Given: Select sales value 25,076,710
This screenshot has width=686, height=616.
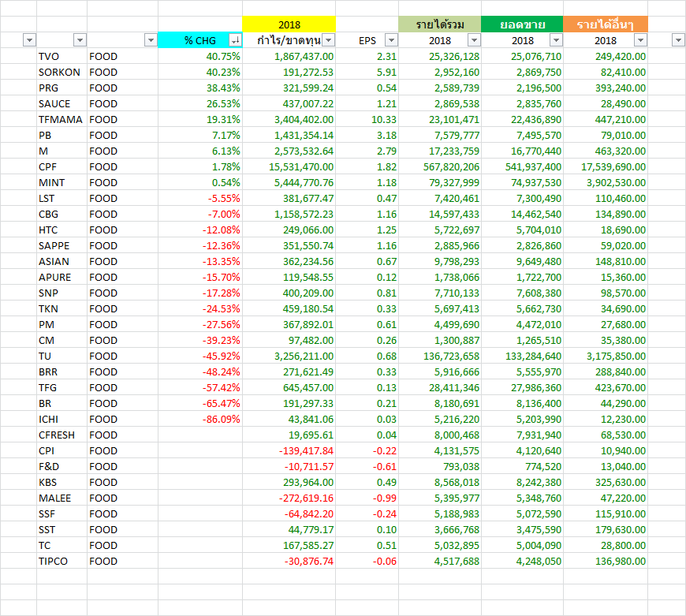Looking at the screenshot, I should [522, 57].
